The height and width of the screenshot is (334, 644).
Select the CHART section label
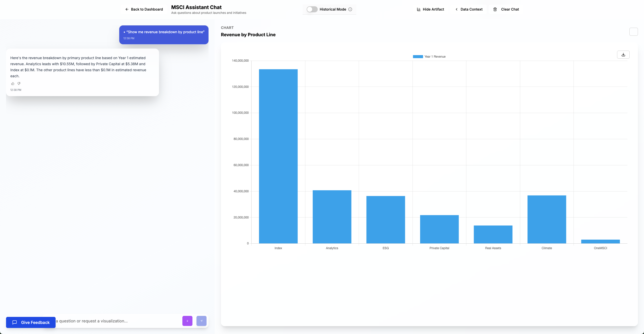click(227, 27)
